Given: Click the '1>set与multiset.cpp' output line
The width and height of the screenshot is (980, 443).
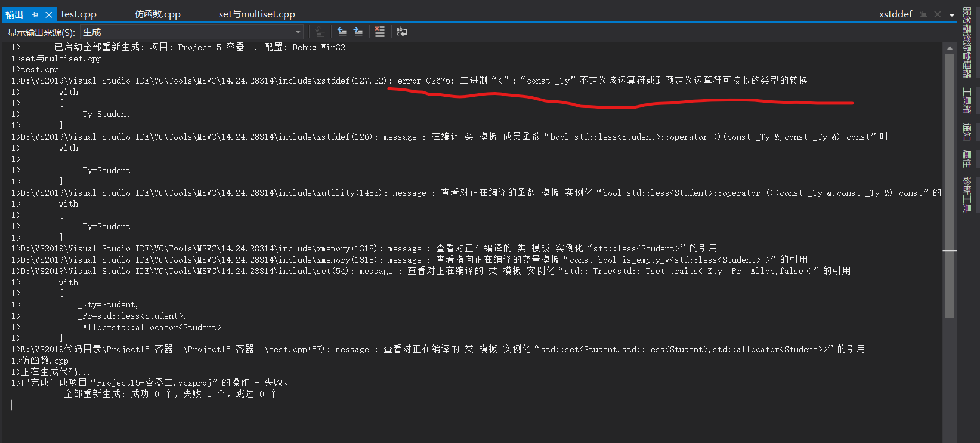Looking at the screenshot, I should click(56, 59).
